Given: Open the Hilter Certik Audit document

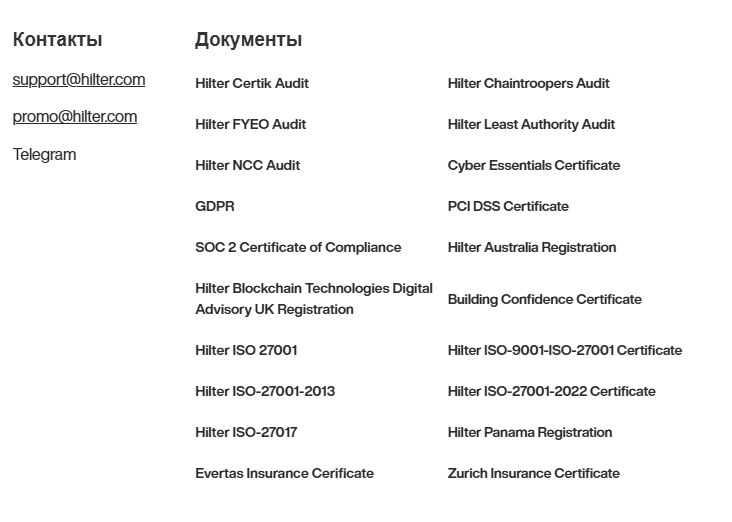Looking at the screenshot, I should (x=252, y=83).
